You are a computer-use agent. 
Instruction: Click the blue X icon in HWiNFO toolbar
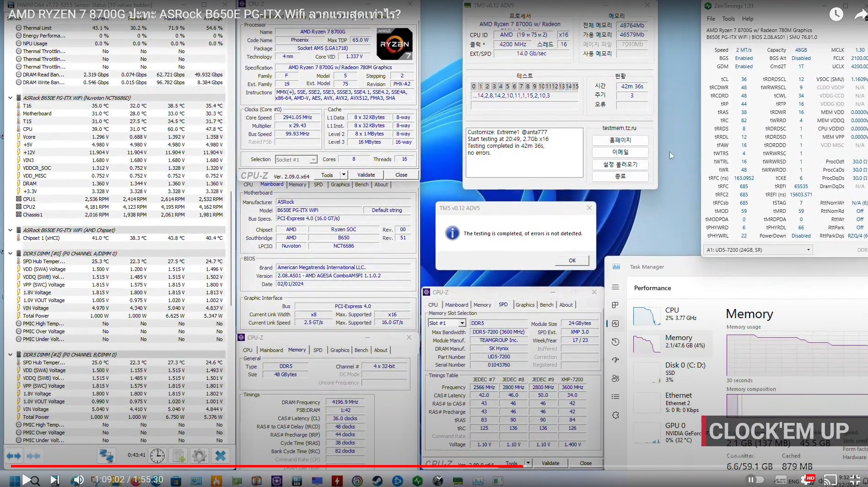(220, 455)
